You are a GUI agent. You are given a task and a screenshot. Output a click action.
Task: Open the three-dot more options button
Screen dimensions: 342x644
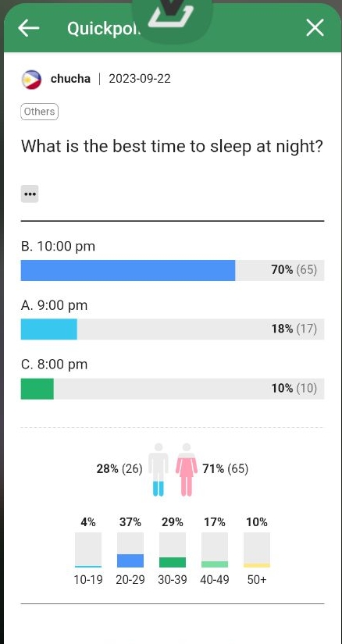pos(30,194)
